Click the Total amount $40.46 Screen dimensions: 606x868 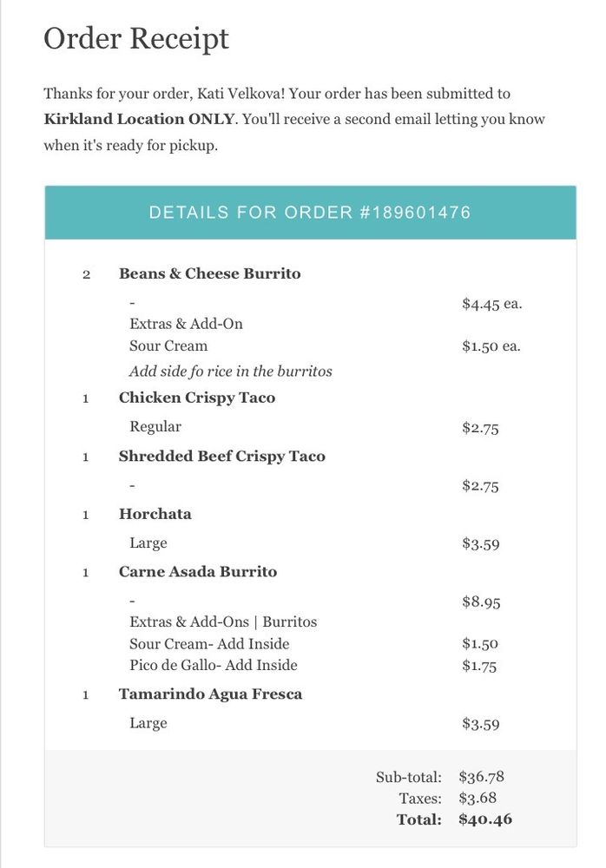coord(485,819)
